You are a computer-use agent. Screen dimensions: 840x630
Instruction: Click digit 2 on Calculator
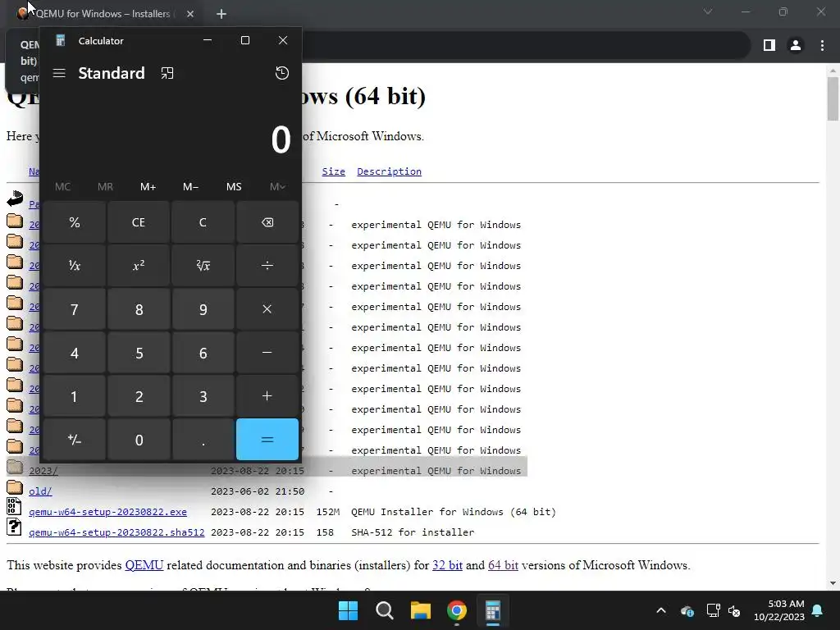coord(138,396)
